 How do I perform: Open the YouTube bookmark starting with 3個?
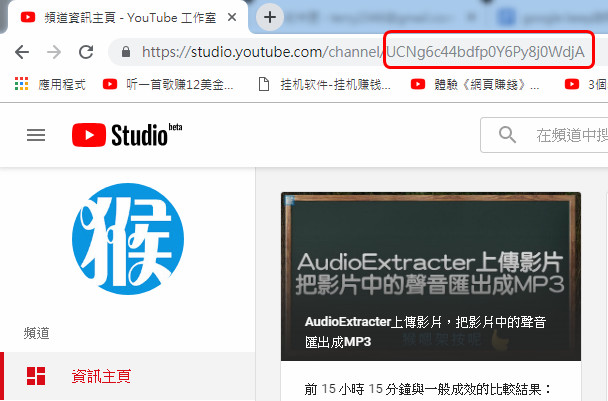(586, 84)
